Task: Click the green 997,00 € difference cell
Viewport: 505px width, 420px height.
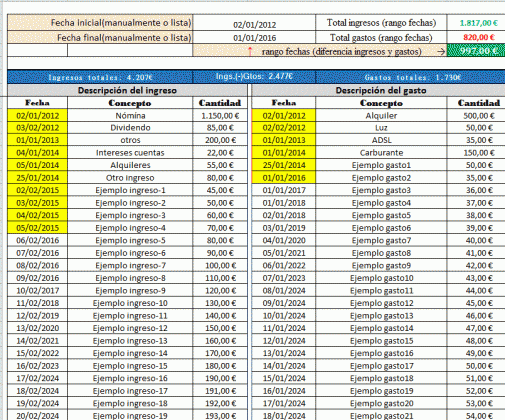Action: click(x=476, y=51)
